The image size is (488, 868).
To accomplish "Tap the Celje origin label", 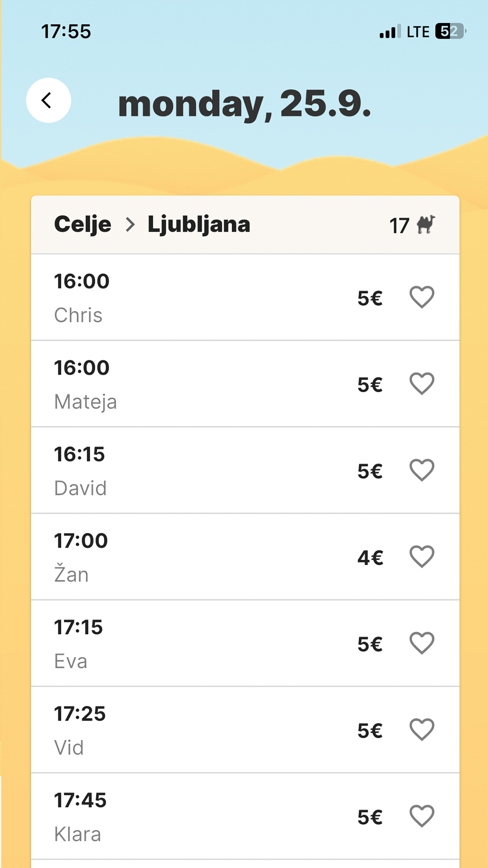I will point(83,225).
